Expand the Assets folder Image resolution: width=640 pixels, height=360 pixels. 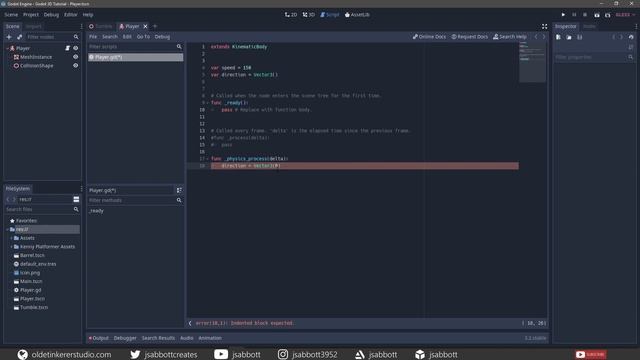click(x=11, y=238)
